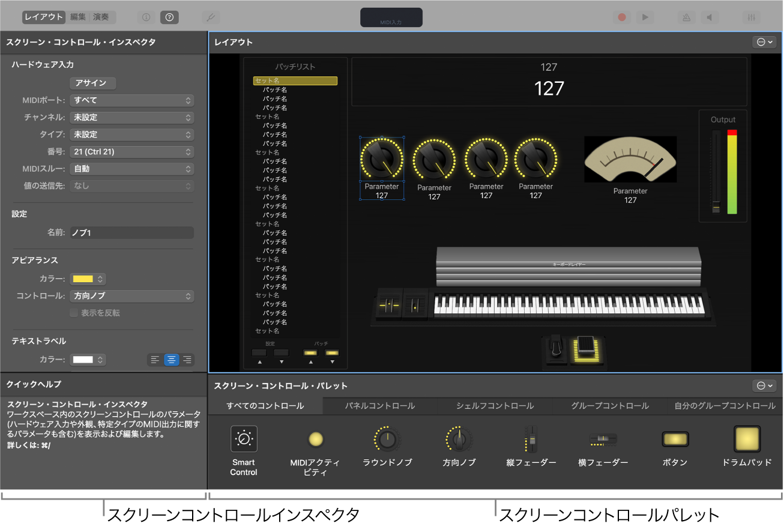This screenshot has height=532, width=784.
Task: Pick the 方向ノブ control from the palette
Action: pos(459,440)
